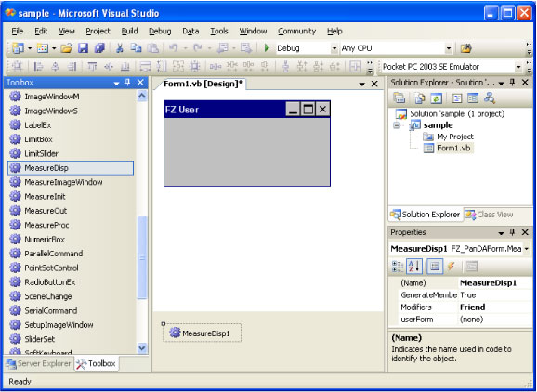The width and height of the screenshot is (537, 392).
Task: Click the Copy toolbar icon
Action: [136, 48]
